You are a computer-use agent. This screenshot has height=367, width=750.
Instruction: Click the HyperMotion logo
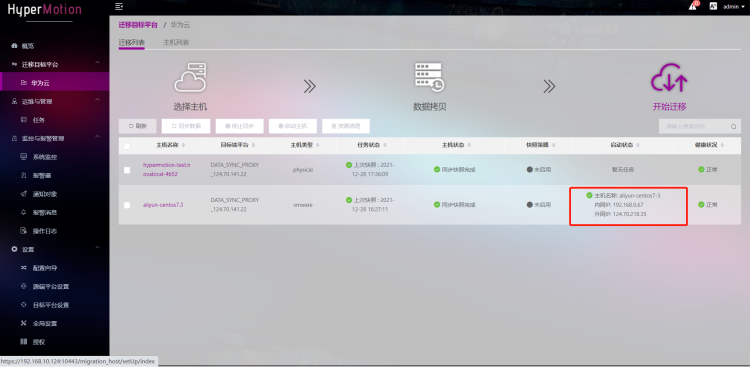44,10
